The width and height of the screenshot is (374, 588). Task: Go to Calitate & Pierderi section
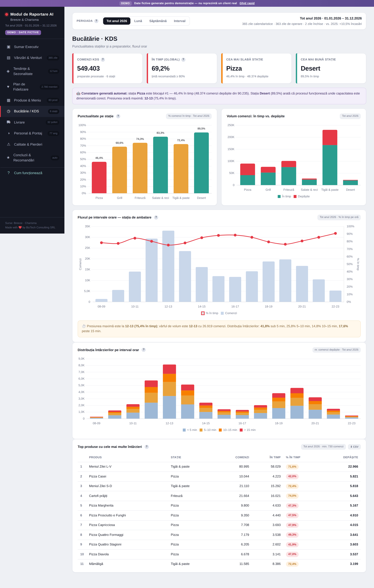[x=32, y=144]
